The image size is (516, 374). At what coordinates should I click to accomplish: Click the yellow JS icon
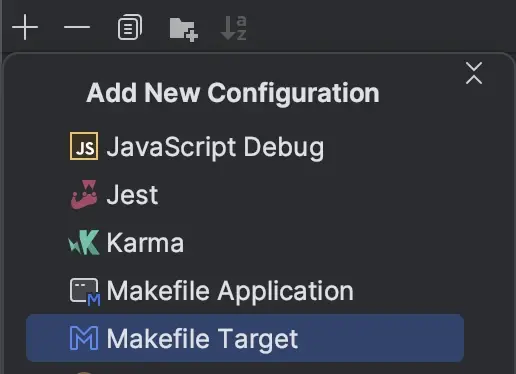point(84,146)
